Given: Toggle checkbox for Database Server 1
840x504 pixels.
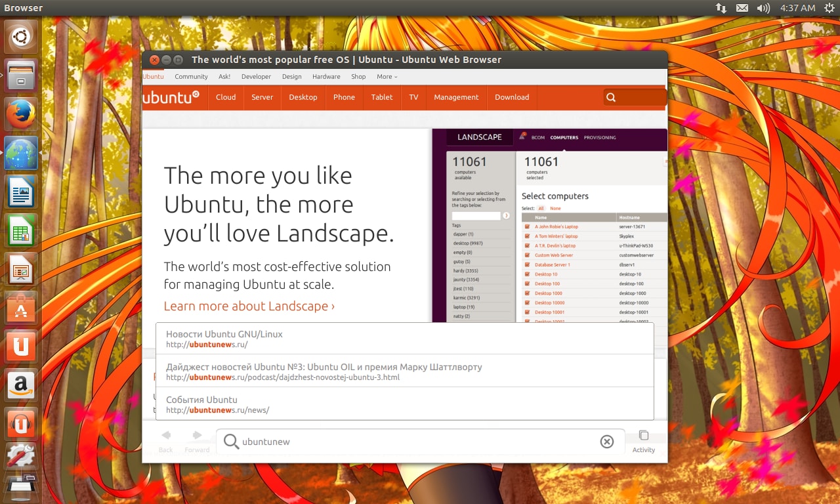Looking at the screenshot, I should pos(527,264).
